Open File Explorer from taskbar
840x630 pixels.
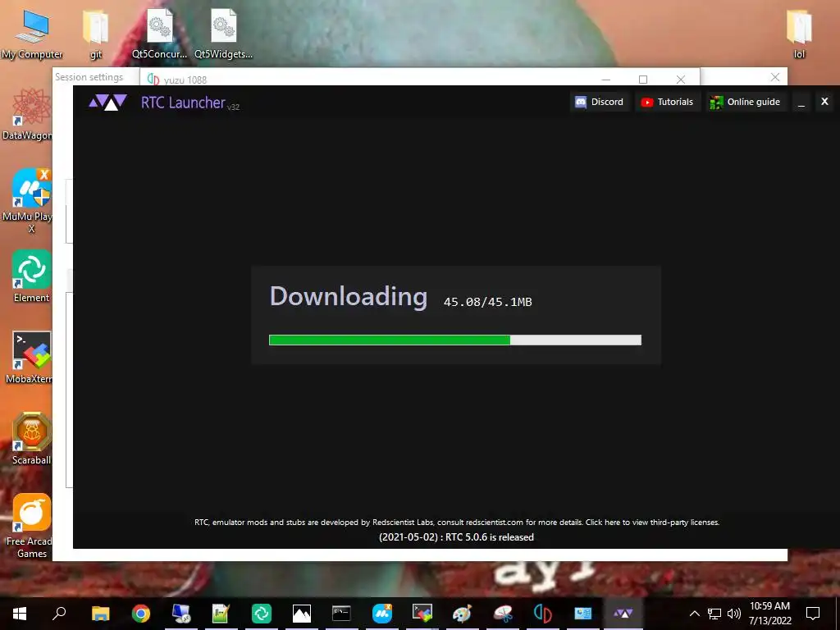click(100, 614)
